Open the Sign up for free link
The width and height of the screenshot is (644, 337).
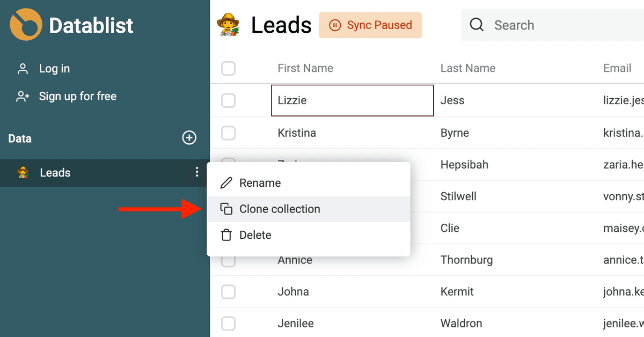click(x=78, y=97)
